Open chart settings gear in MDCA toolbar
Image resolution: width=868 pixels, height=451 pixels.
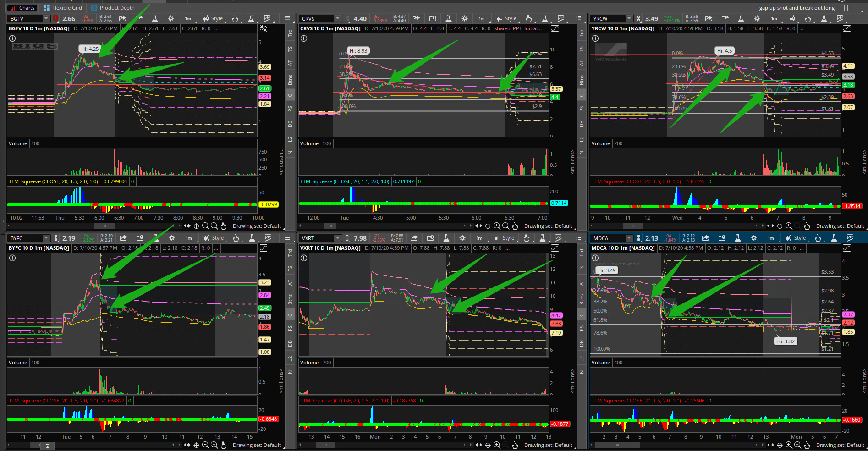(754, 238)
